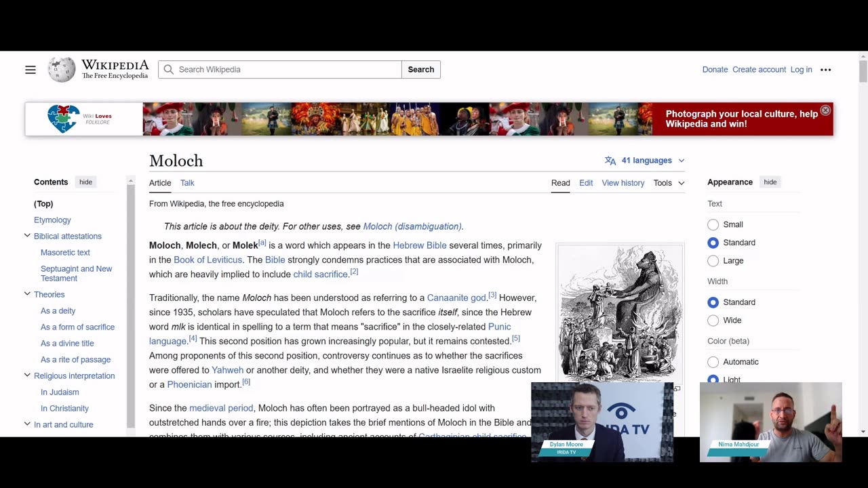
Task: Click the page vertical scrollbar
Action: tap(863, 71)
